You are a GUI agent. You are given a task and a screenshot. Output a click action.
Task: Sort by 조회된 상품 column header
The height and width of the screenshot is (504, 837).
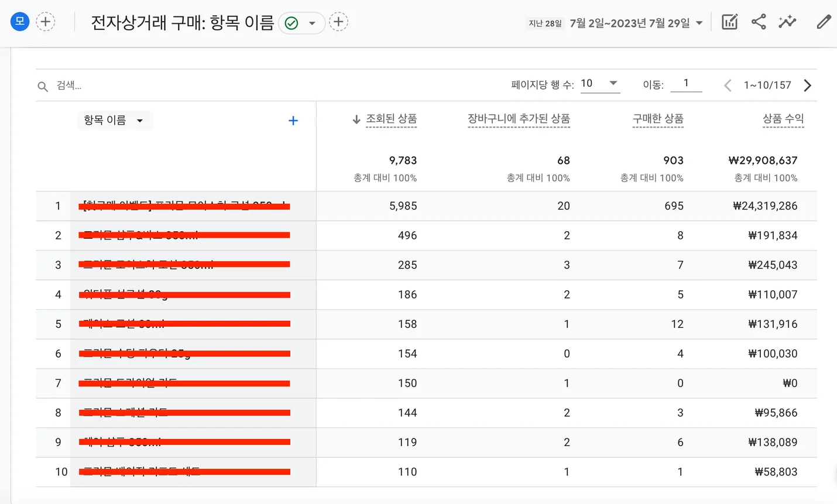[391, 119]
